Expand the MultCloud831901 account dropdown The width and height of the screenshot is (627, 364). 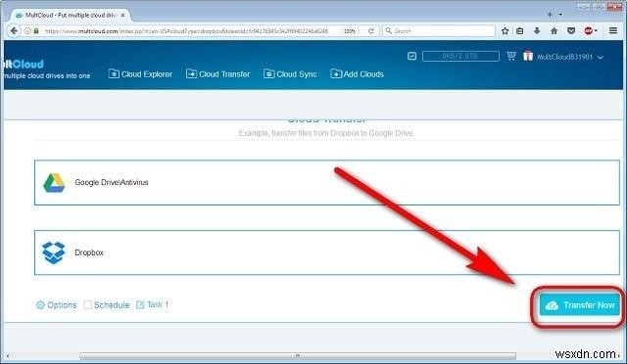coord(570,57)
